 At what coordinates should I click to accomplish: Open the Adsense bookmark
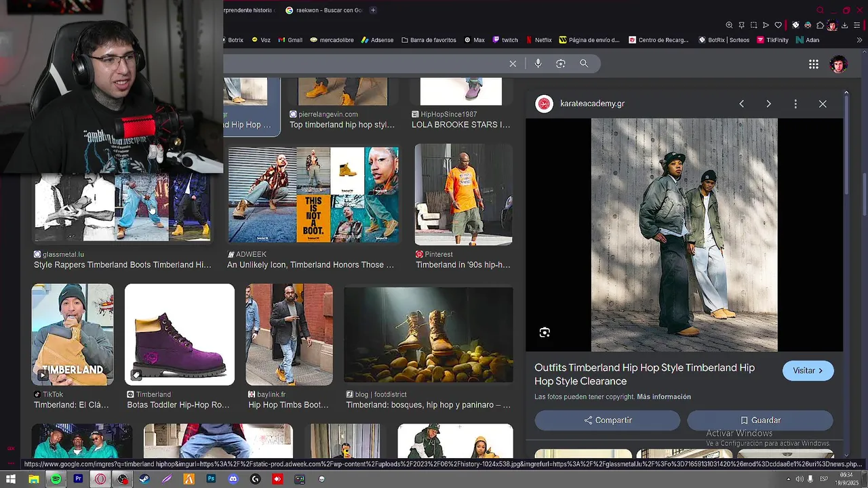(x=377, y=40)
